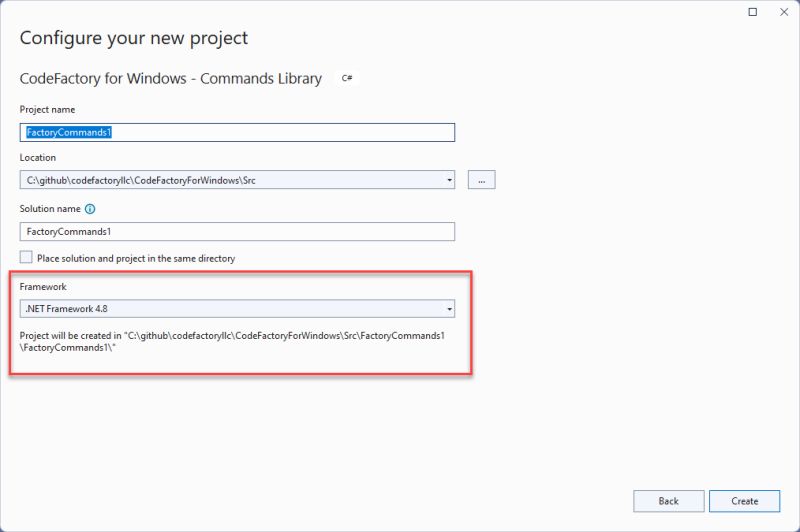Click the Back button

coord(668,501)
